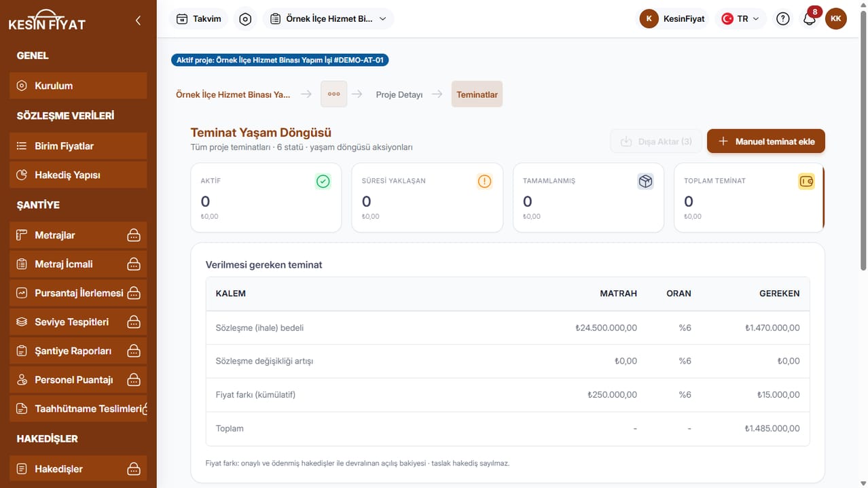Open notifications bell with 8 badge
868x488 pixels.
810,19
